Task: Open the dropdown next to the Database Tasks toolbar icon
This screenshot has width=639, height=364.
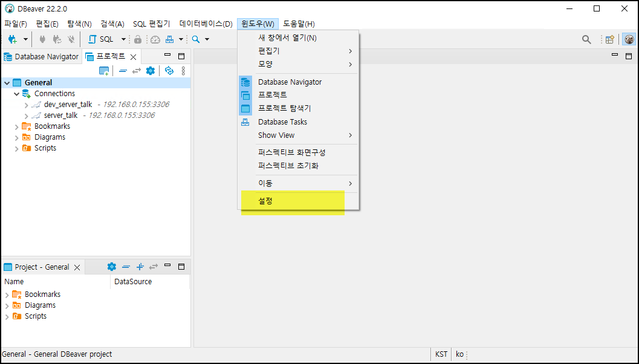Action: pos(181,39)
